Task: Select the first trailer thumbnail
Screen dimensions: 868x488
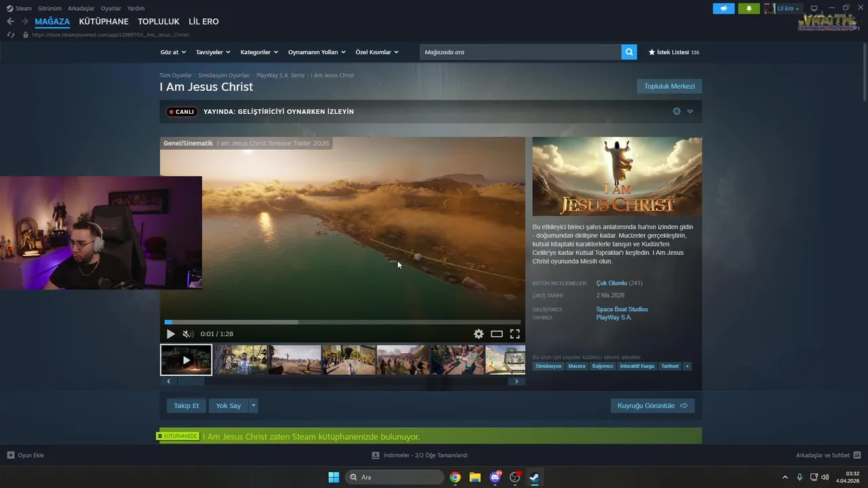Action: click(186, 360)
